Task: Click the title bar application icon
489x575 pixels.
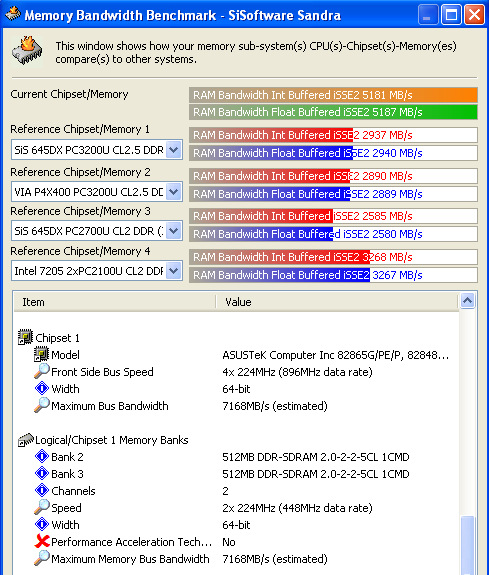Action: tap(12, 14)
